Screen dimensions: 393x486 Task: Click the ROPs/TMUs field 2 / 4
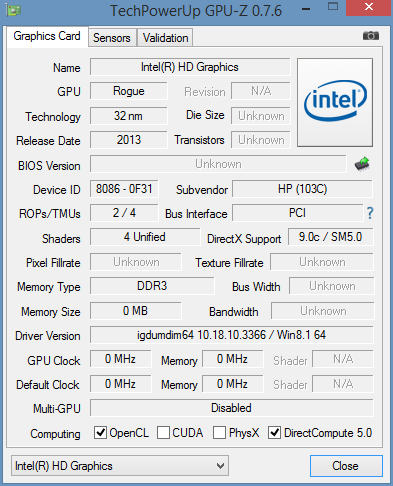[x=124, y=213]
